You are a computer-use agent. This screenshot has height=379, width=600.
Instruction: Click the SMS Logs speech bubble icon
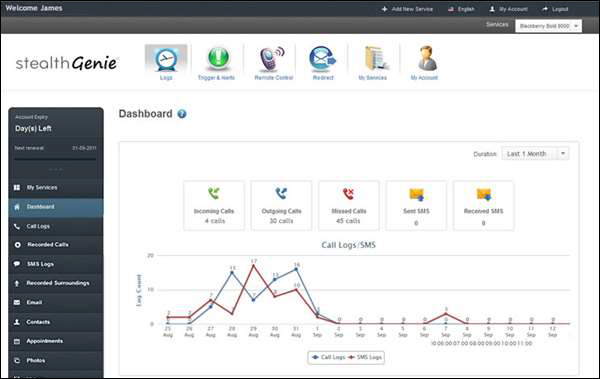(17, 264)
